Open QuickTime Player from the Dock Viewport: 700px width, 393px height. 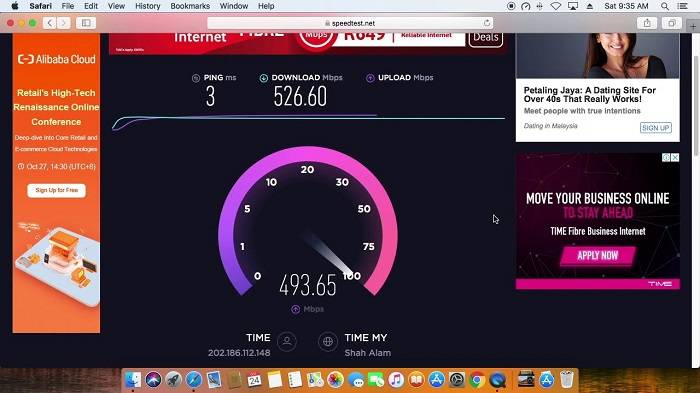point(497,380)
